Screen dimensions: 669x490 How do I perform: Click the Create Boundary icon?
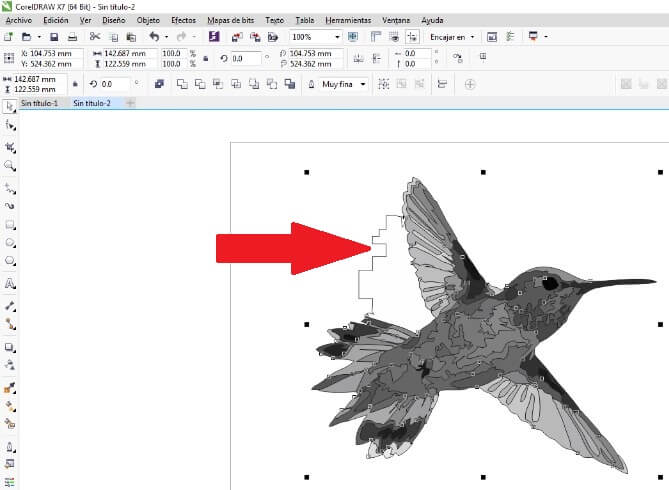(290, 84)
